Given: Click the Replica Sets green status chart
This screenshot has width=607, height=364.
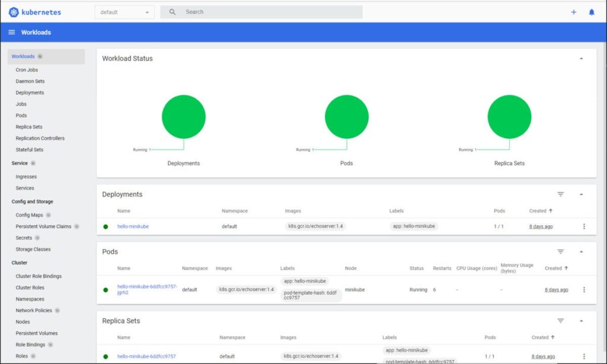Looking at the screenshot, I should pyautogui.click(x=509, y=117).
